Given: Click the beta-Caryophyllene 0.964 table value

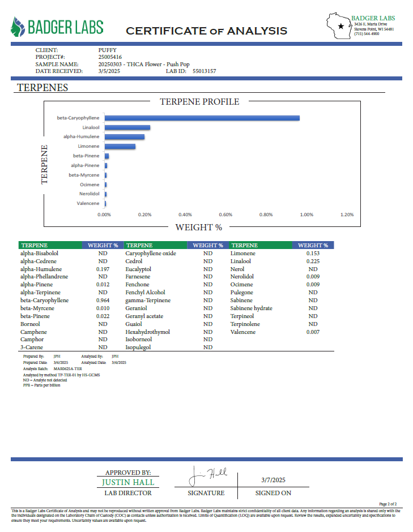Looking at the screenshot, I should 103,301.
